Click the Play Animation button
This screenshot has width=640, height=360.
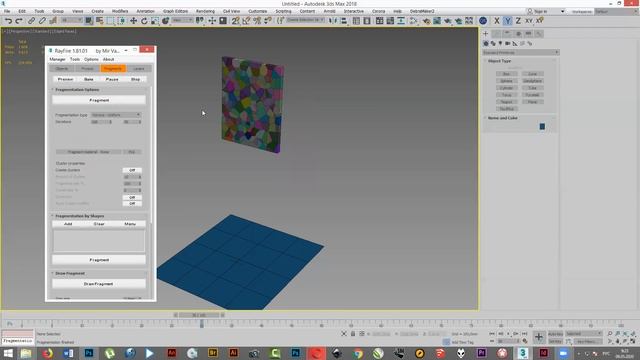tap(508, 333)
